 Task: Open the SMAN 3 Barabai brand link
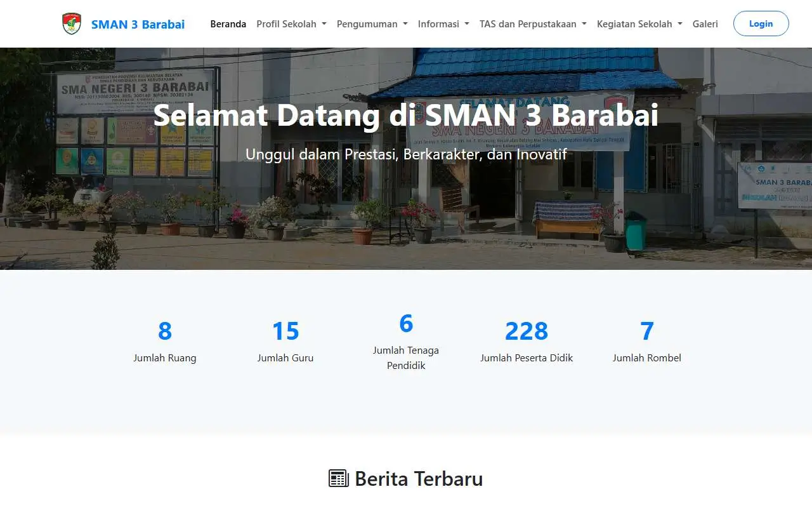point(138,24)
